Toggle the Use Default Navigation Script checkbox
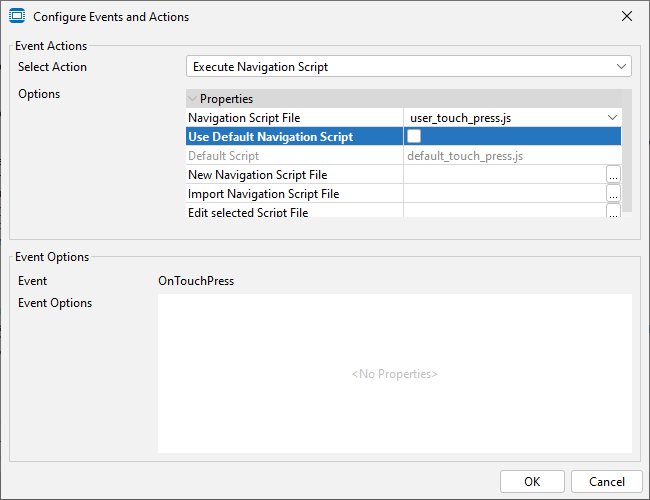This screenshot has width=650, height=500. pos(414,136)
